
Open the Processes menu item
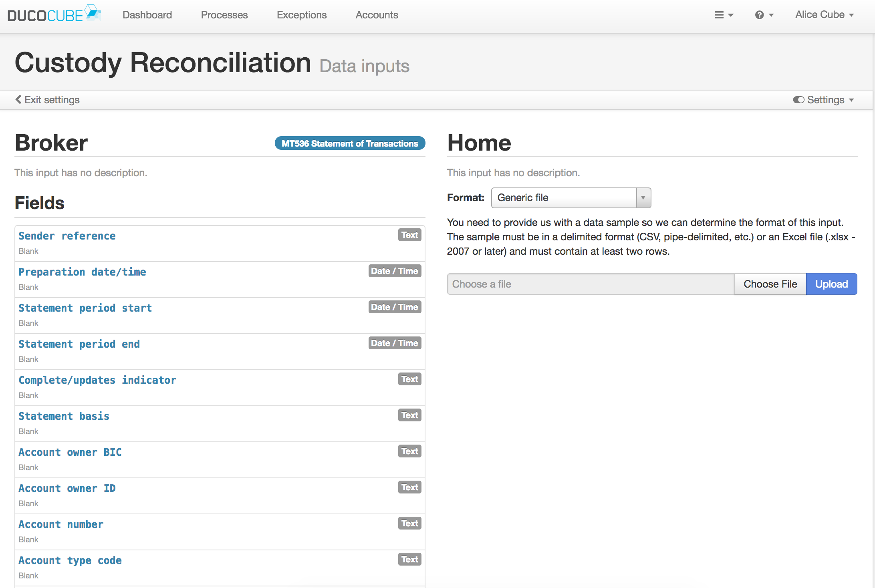[224, 15]
